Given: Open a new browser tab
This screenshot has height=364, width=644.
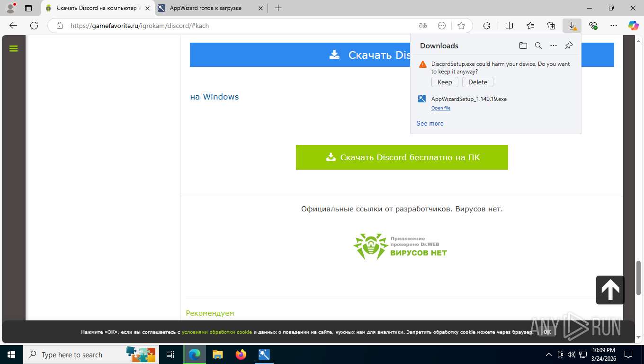Looking at the screenshot, I should [278, 8].
